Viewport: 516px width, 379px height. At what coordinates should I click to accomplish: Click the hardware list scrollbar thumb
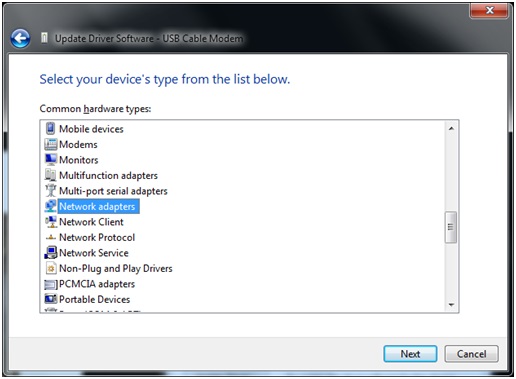point(451,227)
